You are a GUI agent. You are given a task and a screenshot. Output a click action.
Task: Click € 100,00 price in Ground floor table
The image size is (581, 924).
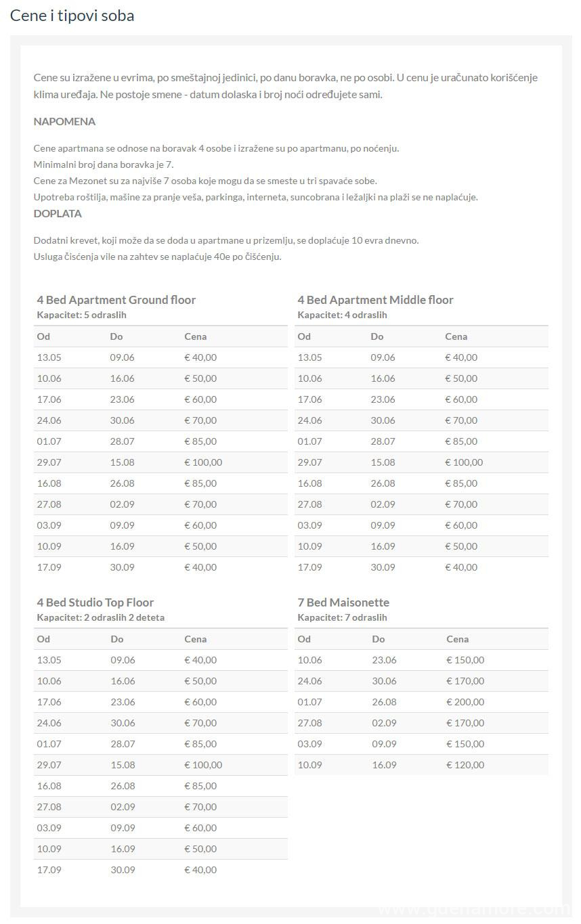(203, 462)
